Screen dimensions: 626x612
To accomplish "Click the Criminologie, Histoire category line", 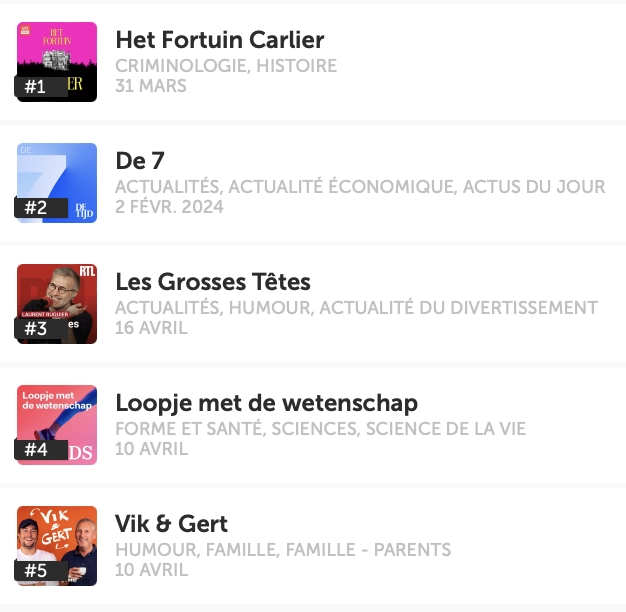I will [226, 66].
